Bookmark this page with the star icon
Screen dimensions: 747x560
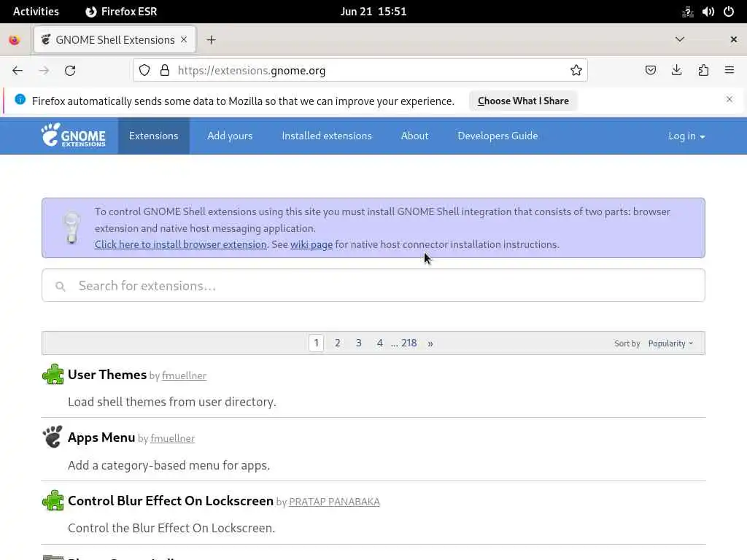click(576, 71)
